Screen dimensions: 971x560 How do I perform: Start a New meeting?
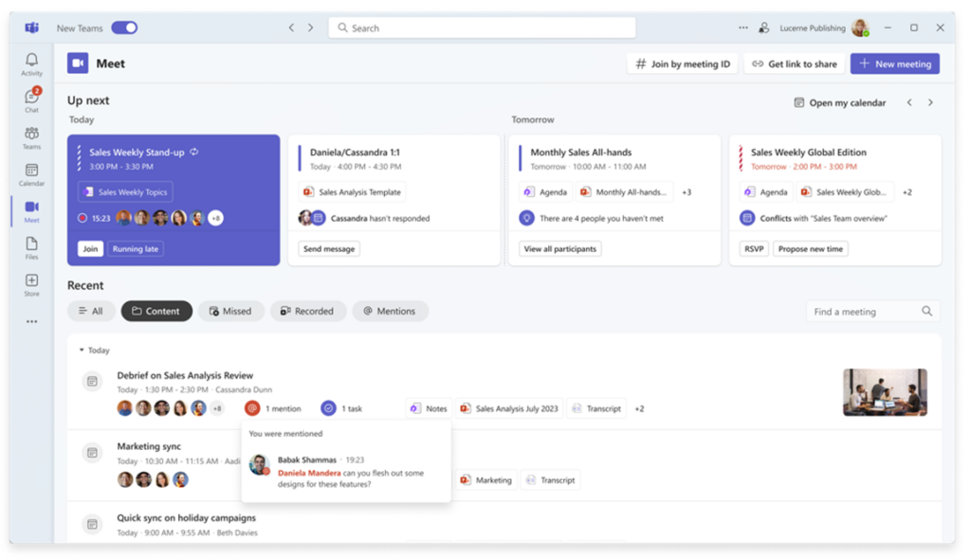(x=895, y=63)
